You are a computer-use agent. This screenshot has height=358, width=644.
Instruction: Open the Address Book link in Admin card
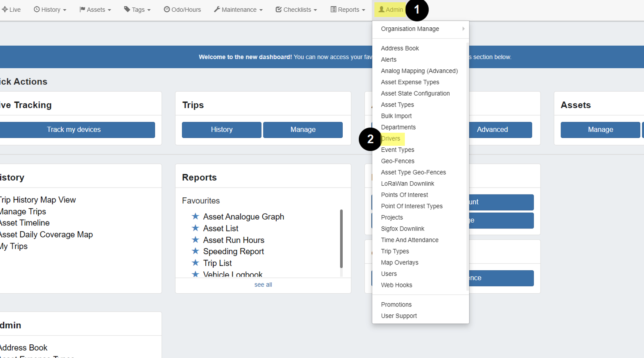[x=24, y=348]
